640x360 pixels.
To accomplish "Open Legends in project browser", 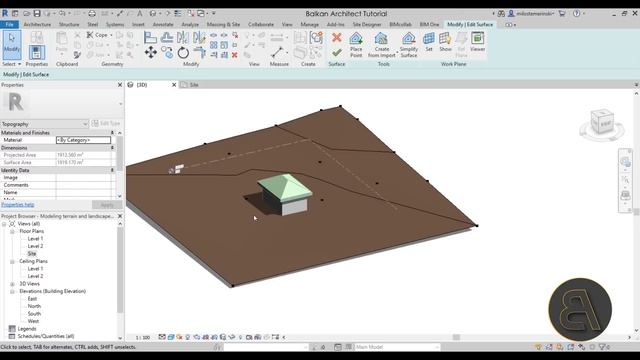I will [27, 329].
